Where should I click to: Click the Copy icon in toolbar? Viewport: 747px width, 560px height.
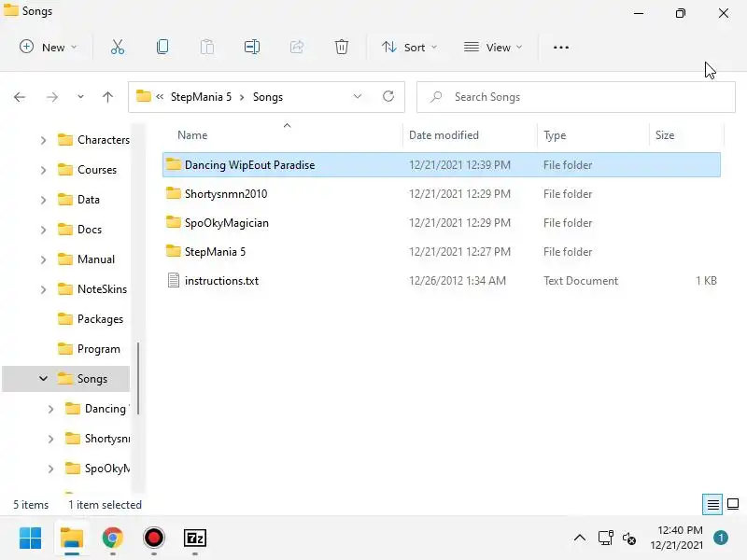tap(162, 48)
